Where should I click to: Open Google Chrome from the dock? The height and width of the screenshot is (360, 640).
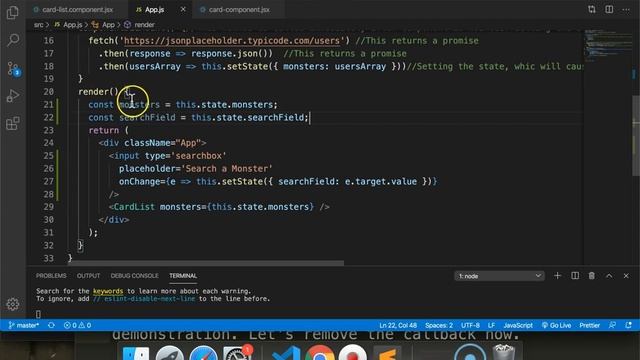click(320, 353)
